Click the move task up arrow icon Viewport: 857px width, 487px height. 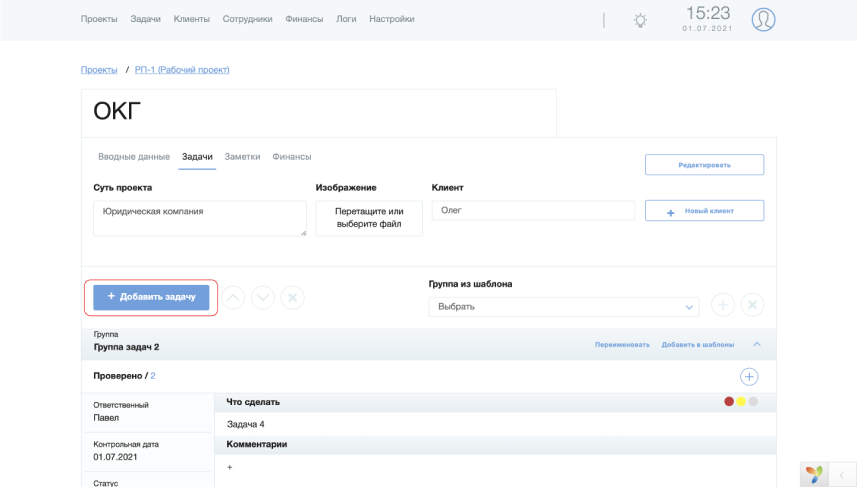click(233, 298)
